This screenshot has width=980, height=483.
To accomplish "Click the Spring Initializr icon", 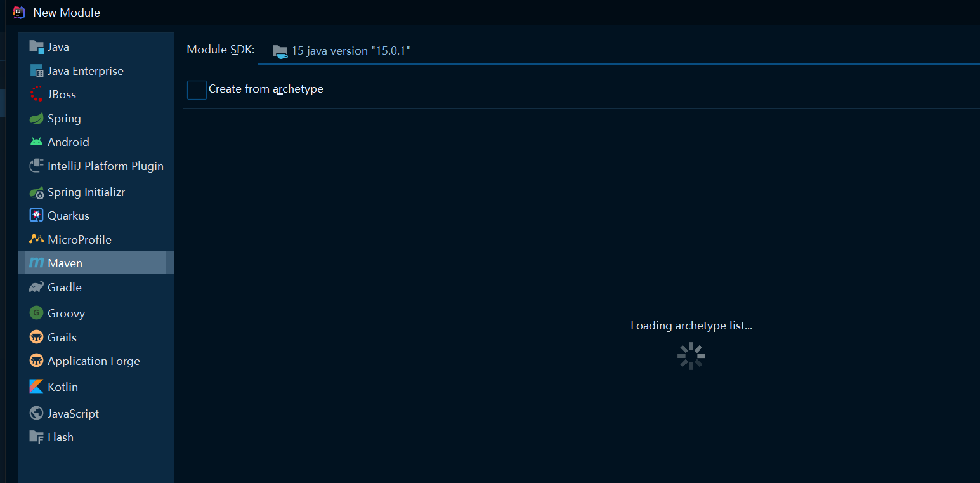I will 37,192.
